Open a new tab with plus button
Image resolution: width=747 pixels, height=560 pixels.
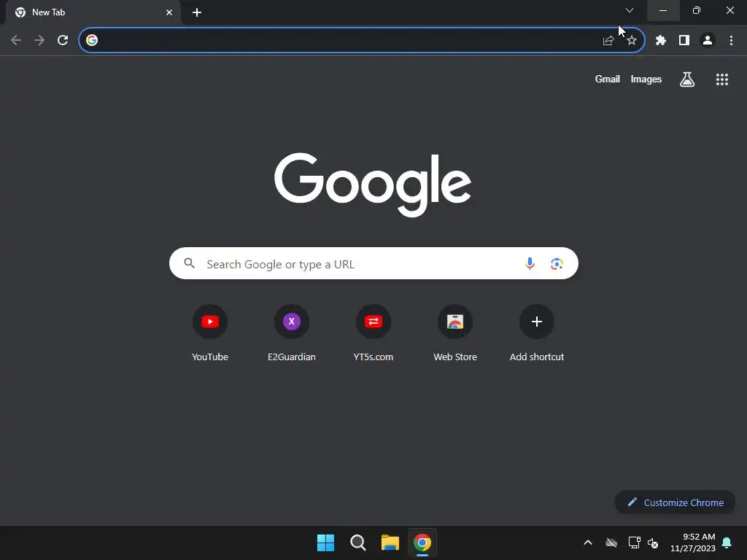pos(197,12)
